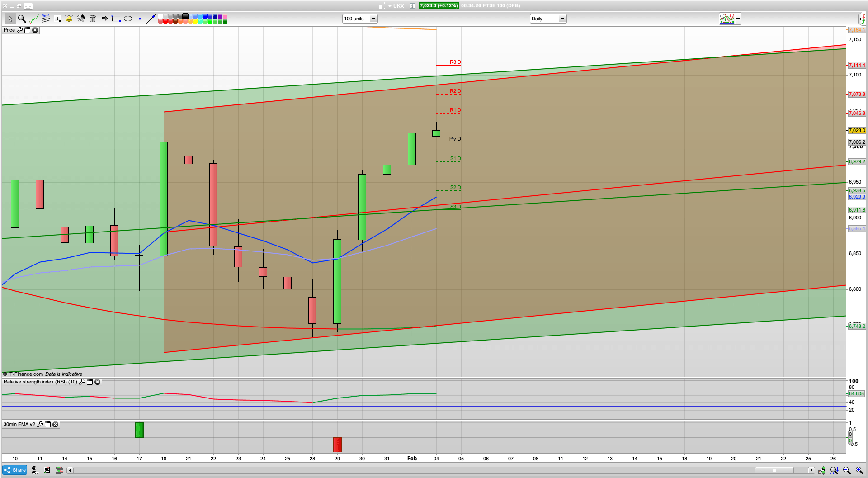Open the Daily timeframe dropdown
Screen dimensions: 868x478
pos(548,19)
